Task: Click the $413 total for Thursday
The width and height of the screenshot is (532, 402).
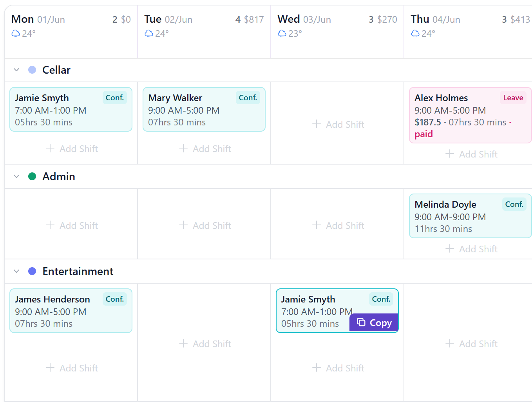Action: pyautogui.click(x=520, y=19)
